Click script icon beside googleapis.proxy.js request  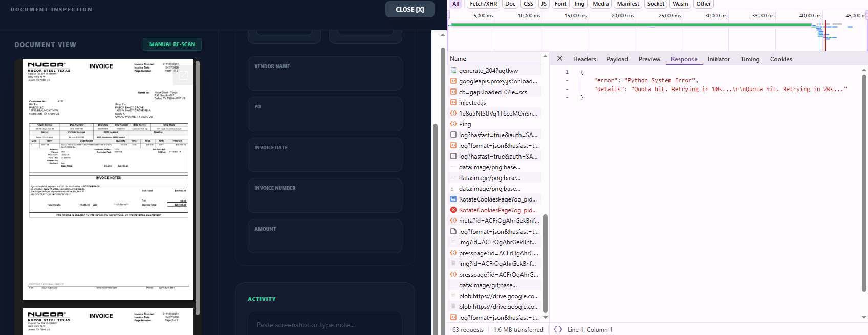point(453,81)
